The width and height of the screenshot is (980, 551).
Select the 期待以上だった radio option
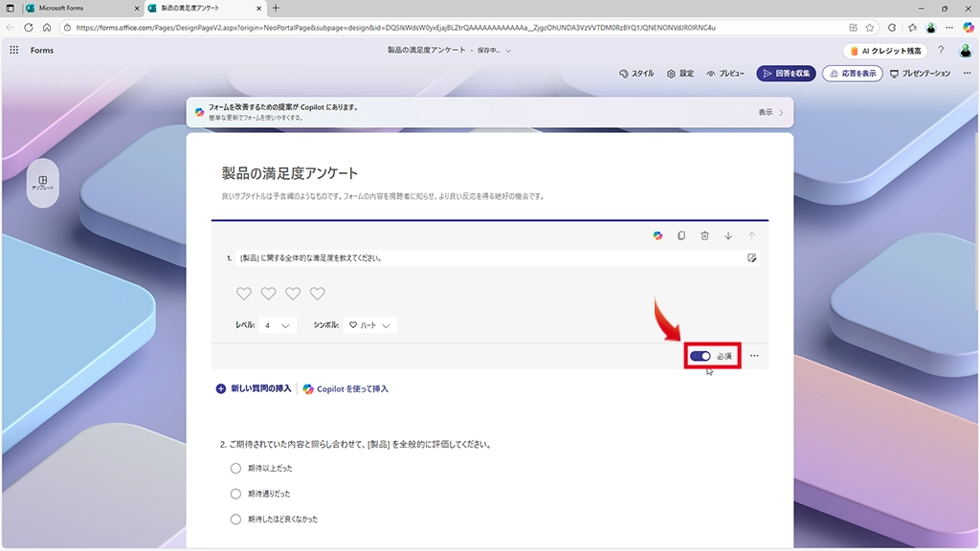point(235,468)
